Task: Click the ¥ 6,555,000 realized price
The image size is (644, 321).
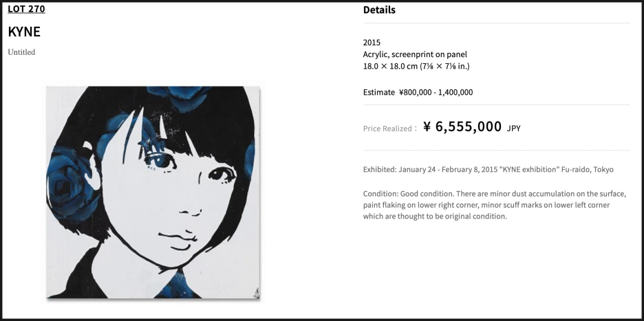Action: pyautogui.click(x=462, y=126)
